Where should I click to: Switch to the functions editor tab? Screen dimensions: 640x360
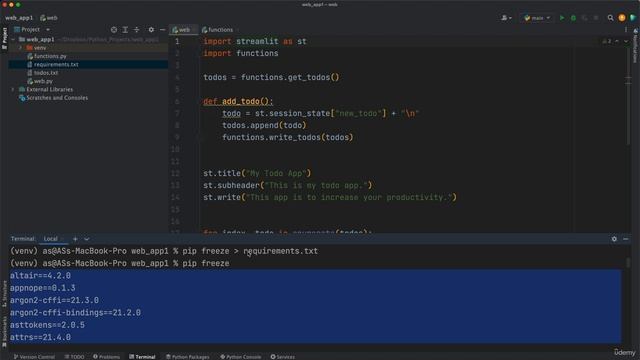218,30
